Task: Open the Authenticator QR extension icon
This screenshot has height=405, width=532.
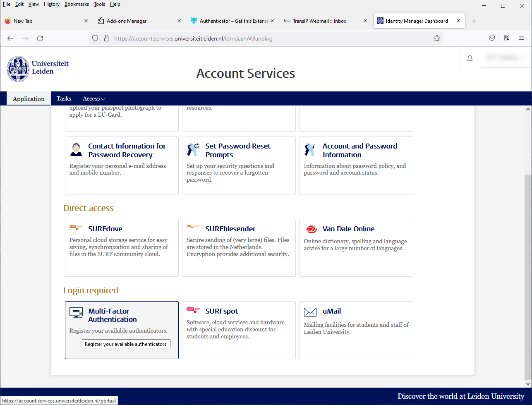Action: pyautogui.click(x=506, y=38)
